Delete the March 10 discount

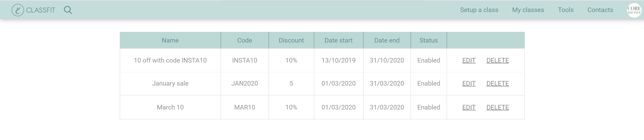click(498, 107)
